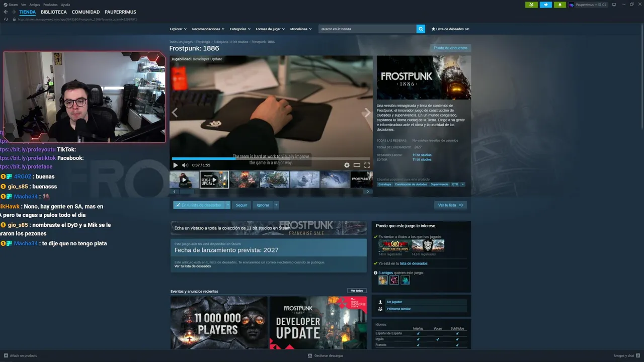The image size is (644, 362).
Task: Expand the wishlist options arrow
Action: pyautogui.click(x=228, y=205)
